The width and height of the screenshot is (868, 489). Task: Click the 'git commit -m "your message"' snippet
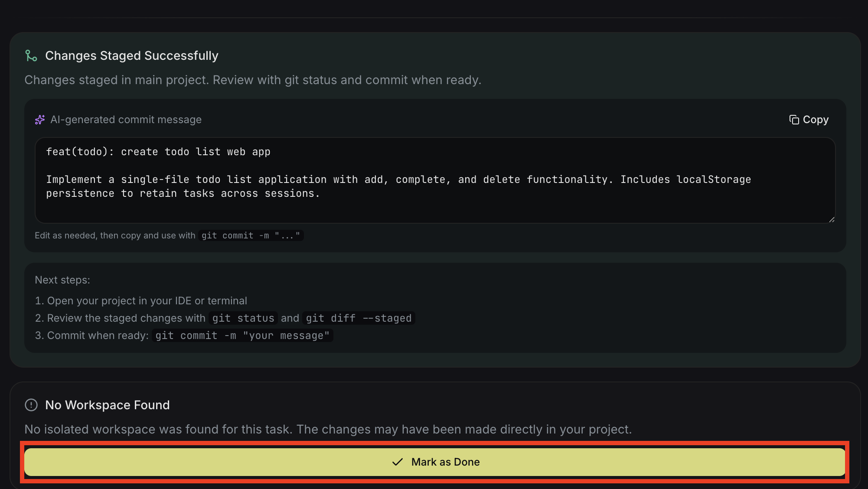pyautogui.click(x=242, y=336)
